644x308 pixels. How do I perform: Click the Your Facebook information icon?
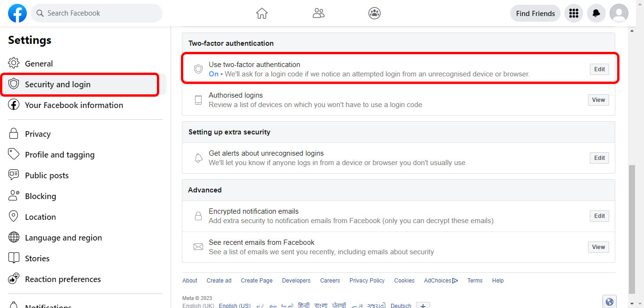click(14, 105)
